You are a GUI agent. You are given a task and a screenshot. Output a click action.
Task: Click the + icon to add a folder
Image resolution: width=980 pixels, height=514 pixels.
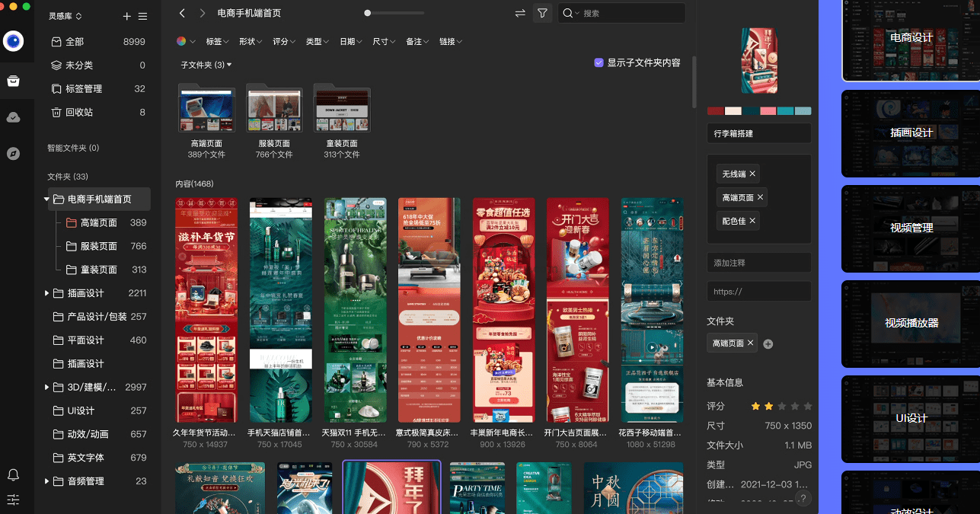coord(126,15)
